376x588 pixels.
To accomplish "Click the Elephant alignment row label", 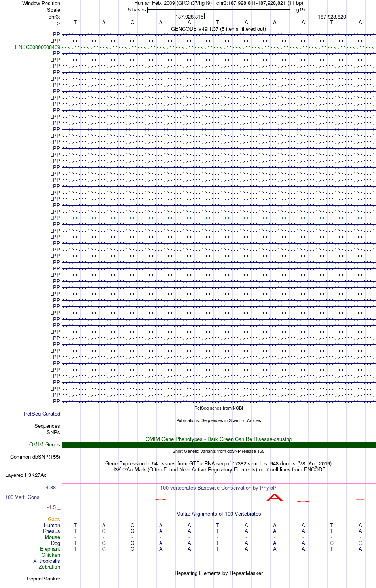I will [50, 549].
